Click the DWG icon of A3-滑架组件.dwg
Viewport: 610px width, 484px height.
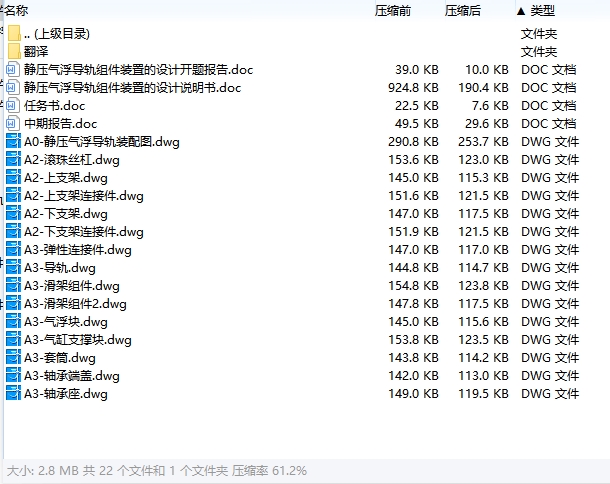[x=13, y=286]
